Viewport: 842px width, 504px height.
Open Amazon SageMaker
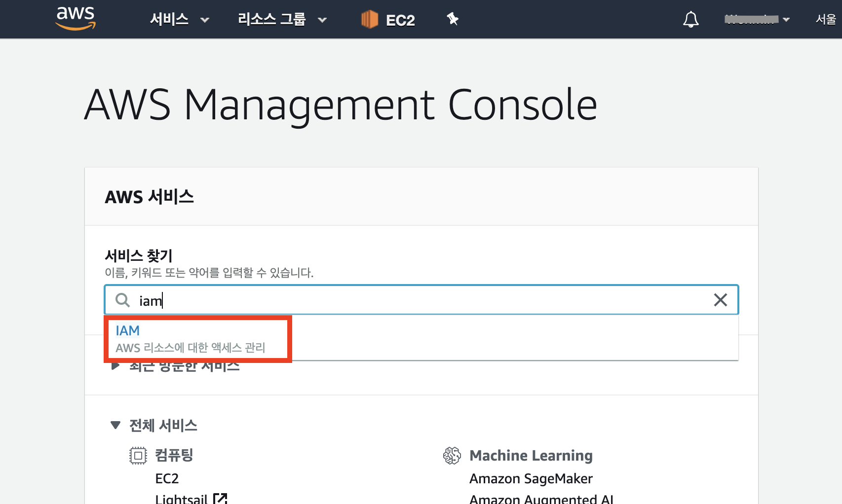531,478
